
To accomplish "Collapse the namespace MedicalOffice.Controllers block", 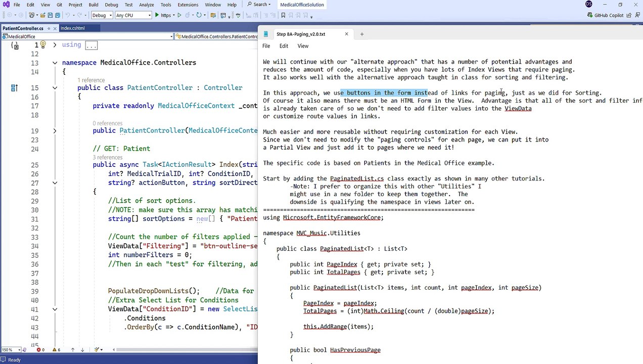I will coord(55,63).
